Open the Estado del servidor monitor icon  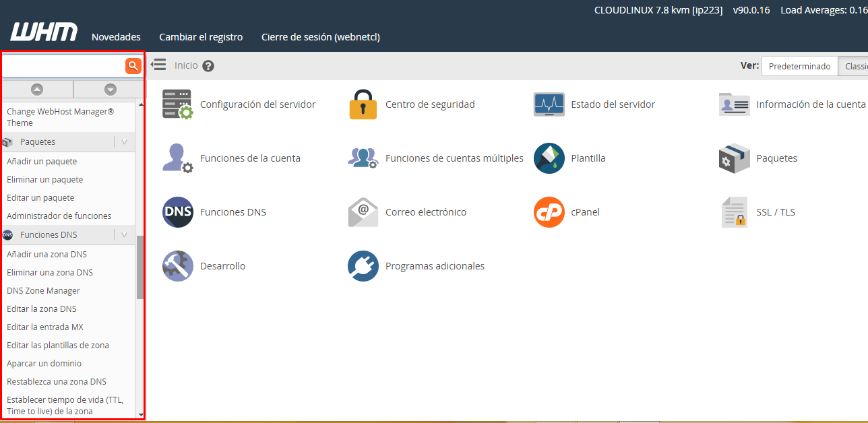tap(549, 104)
